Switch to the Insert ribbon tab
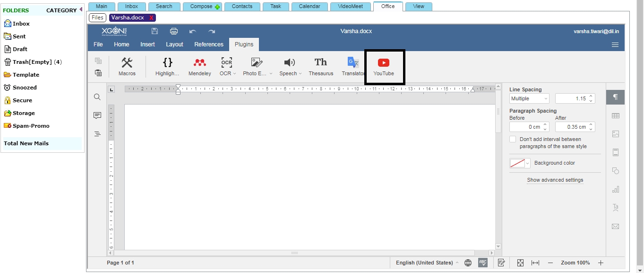644x273 pixels. point(148,44)
